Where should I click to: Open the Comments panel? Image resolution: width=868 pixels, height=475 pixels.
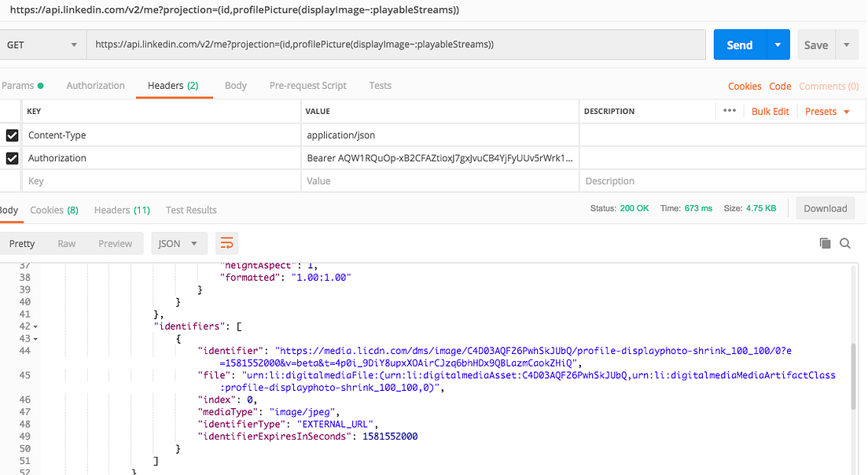tap(829, 86)
